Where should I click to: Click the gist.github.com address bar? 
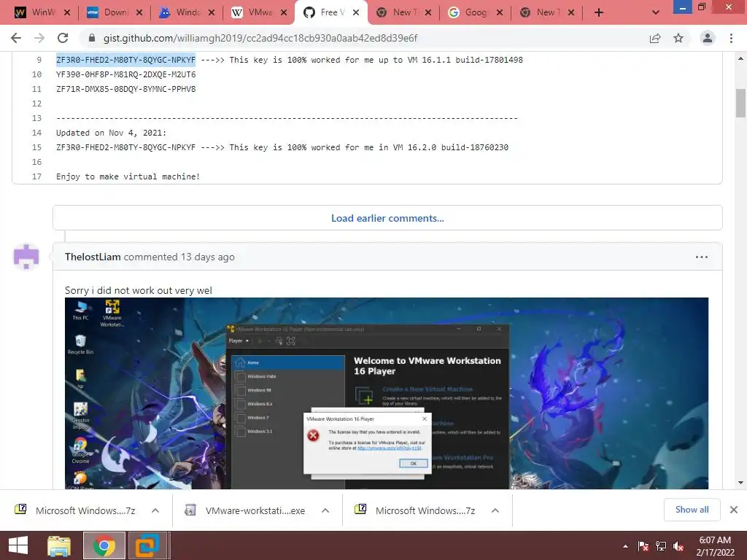pos(260,38)
